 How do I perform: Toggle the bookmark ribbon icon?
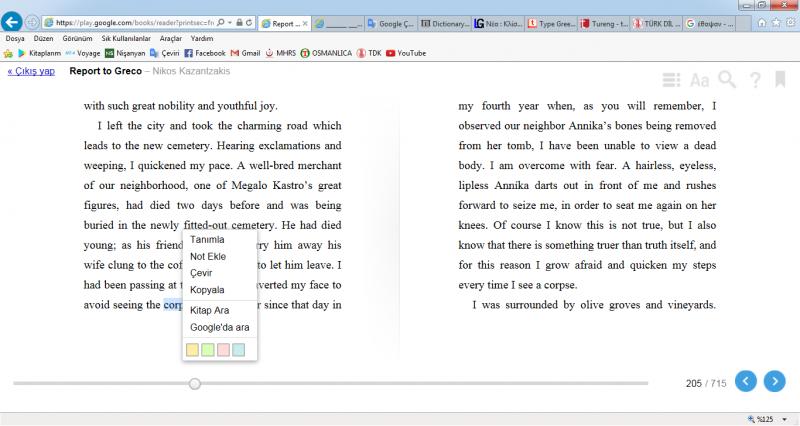click(x=780, y=79)
